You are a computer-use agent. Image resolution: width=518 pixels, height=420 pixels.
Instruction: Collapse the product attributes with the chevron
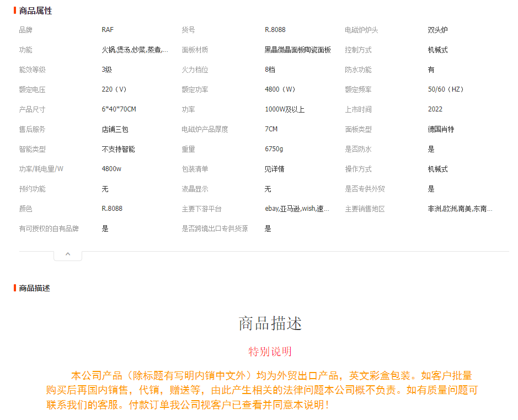coord(68,254)
